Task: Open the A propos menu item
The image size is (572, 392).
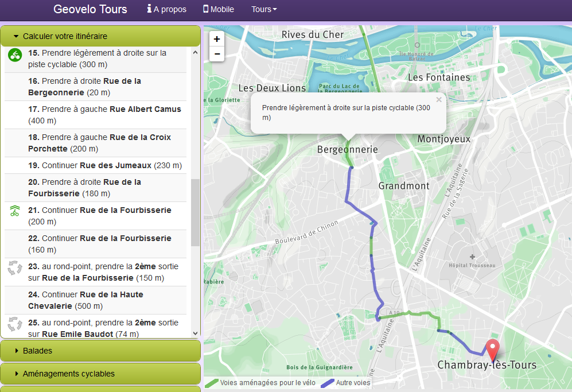Action: click(167, 9)
